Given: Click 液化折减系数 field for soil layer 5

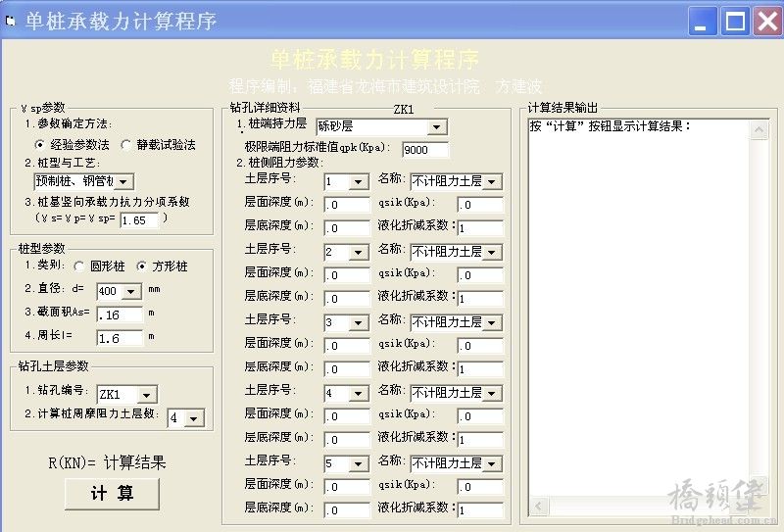Looking at the screenshot, I should (x=480, y=510).
